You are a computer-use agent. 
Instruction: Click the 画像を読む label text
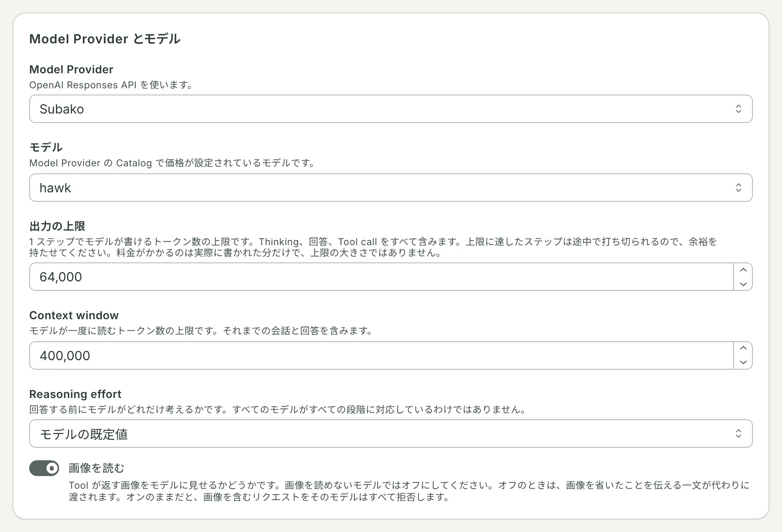[x=97, y=468]
